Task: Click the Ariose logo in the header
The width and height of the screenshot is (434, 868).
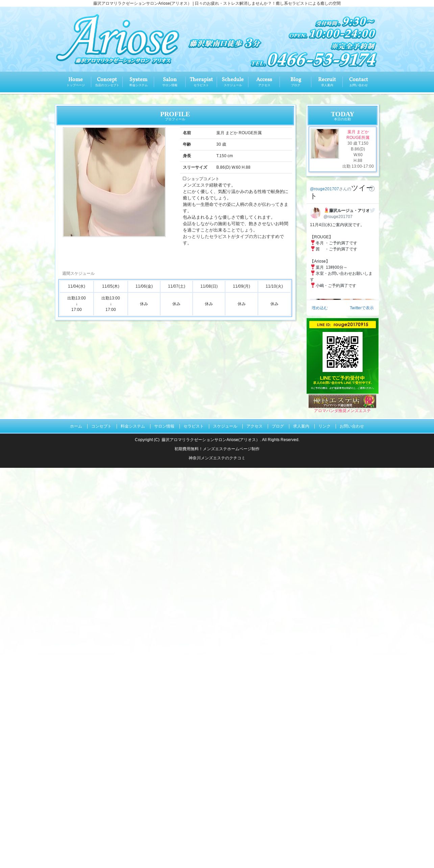Action: (118, 40)
